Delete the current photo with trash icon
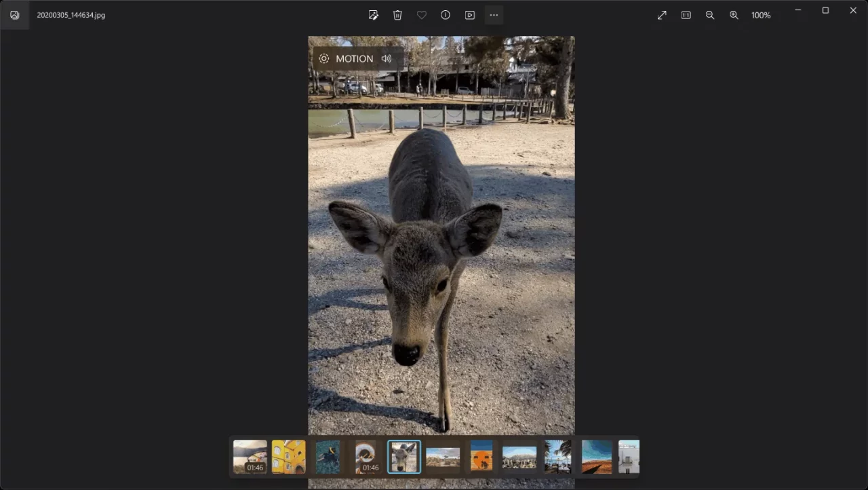 [397, 15]
